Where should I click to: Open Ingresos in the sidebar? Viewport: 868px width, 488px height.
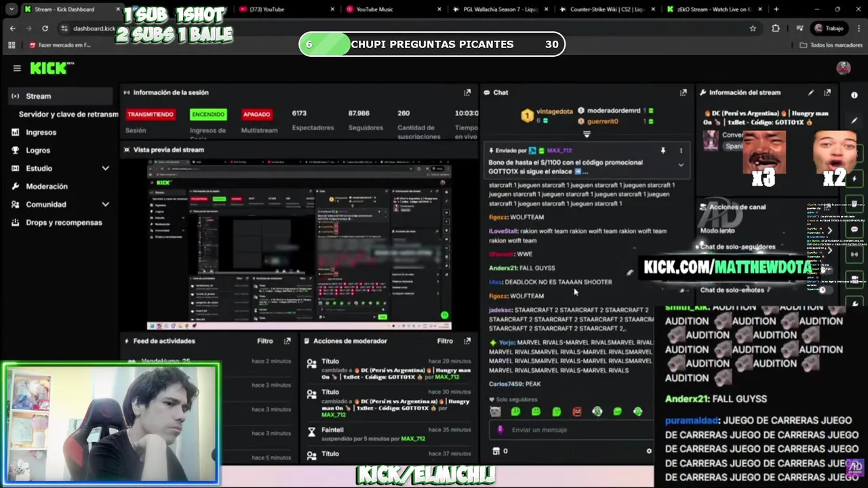(x=41, y=132)
